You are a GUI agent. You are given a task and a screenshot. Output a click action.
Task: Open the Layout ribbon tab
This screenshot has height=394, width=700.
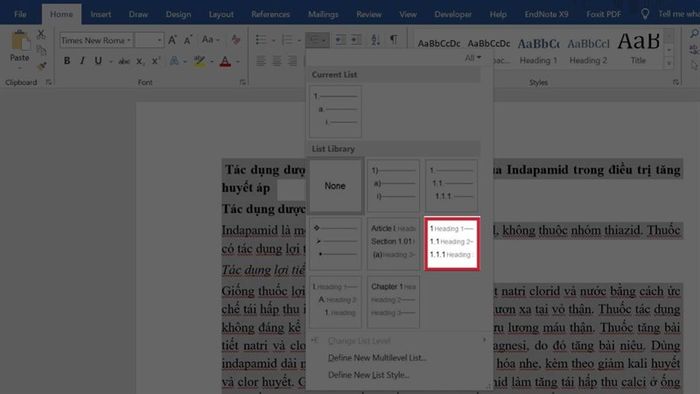tap(221, 14)
